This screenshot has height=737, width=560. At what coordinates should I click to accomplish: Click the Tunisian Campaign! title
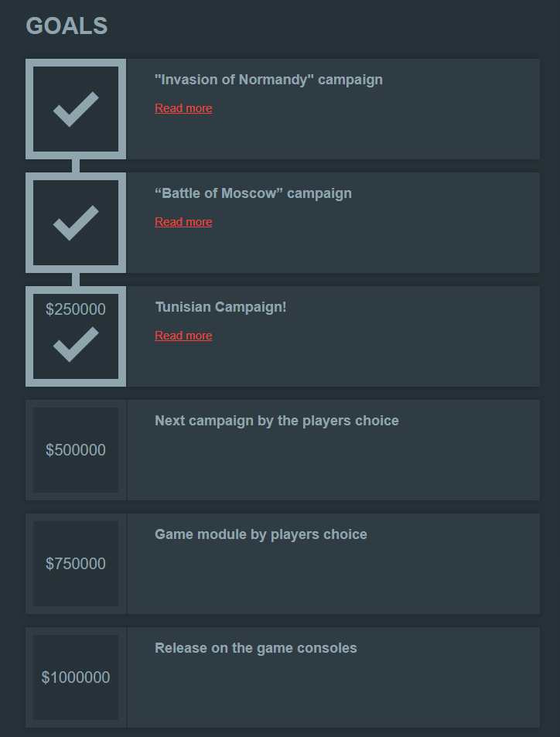click(x=220, y=307)
